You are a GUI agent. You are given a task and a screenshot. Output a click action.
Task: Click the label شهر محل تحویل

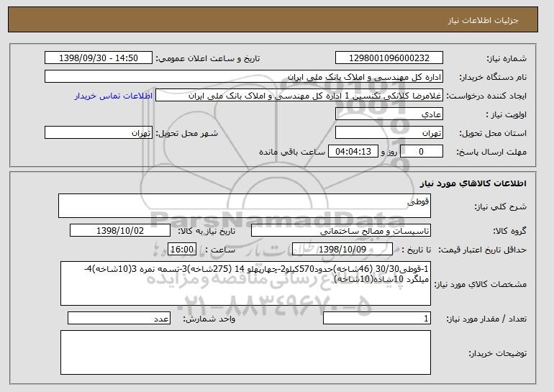tap(187, 134)
